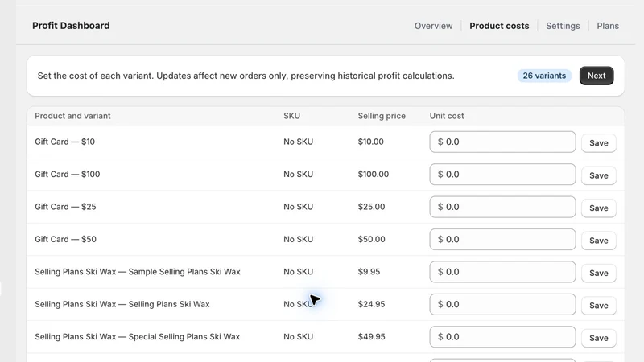Viewport: 644px width, 362px height.
Task: Click the Next button
Action: (x=597, y=76)
